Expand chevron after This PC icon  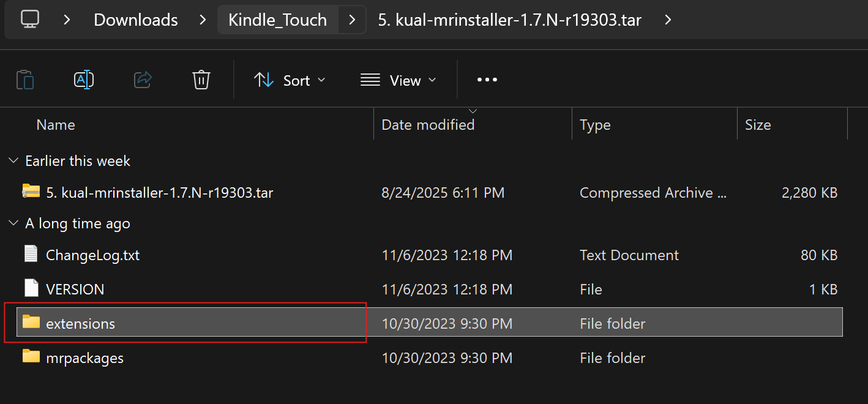coord(67,20)
